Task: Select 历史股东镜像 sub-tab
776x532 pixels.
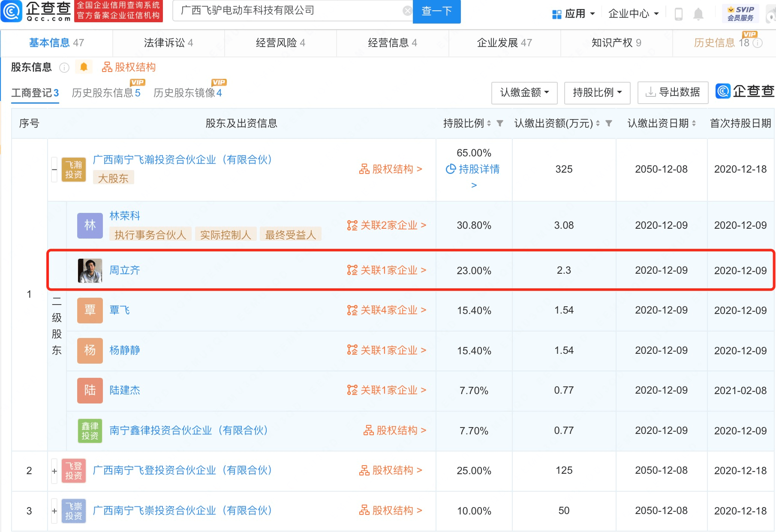Action: [188, 93]
